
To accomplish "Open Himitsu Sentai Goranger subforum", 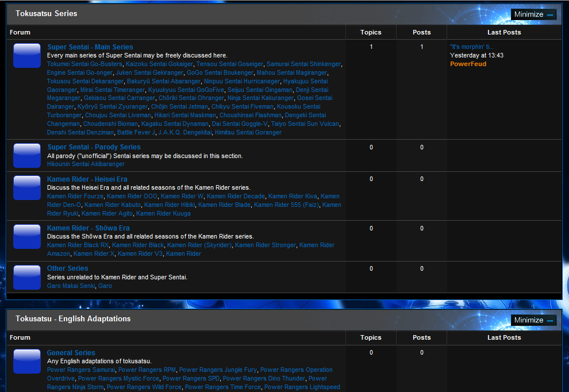I will tap(248, 132).
